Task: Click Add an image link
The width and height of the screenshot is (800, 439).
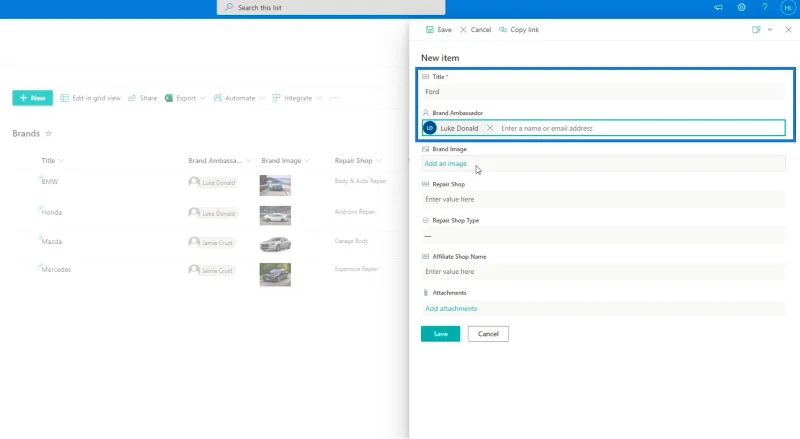Action: point(445,163)
